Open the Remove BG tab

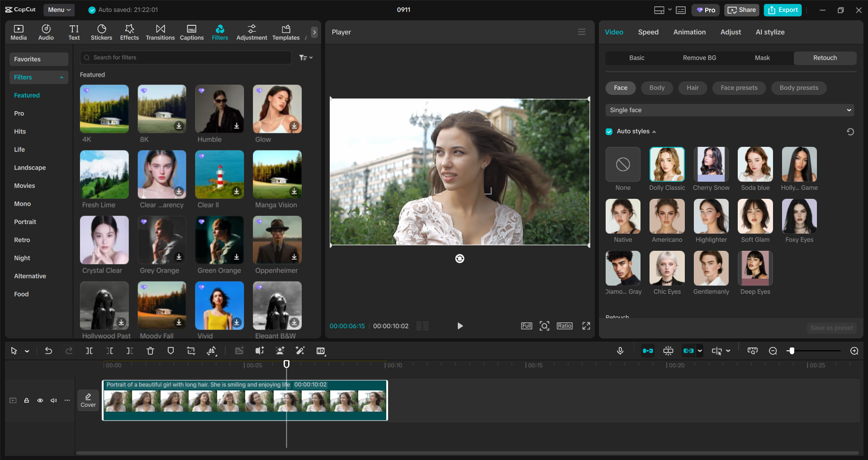point(699,58)
